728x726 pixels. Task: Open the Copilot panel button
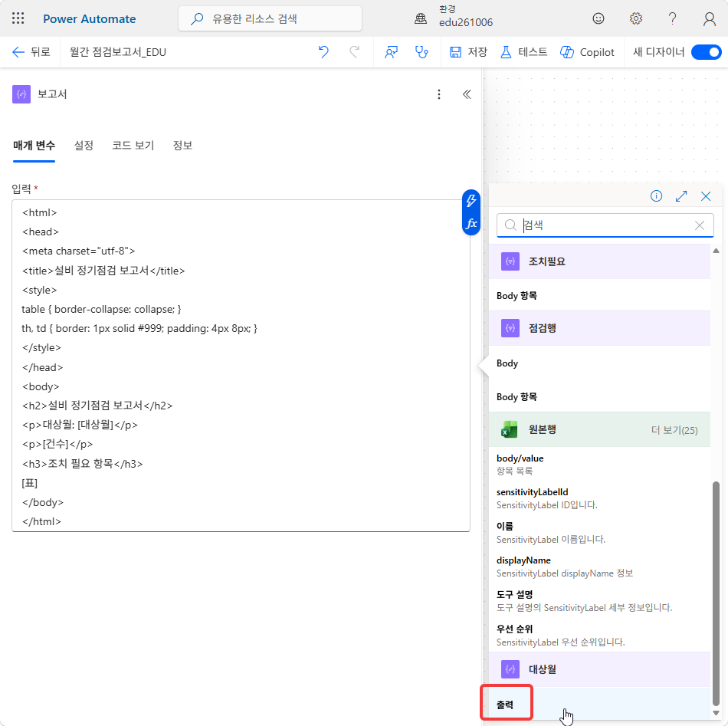click(587, 52)
